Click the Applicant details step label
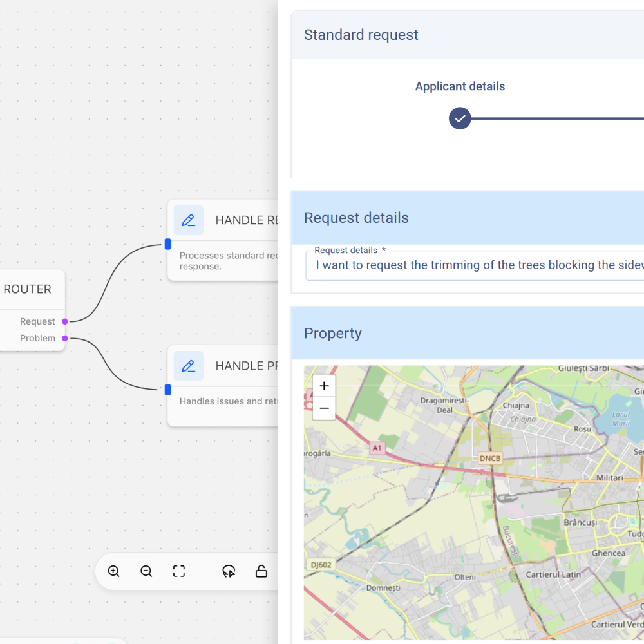 [x=460, y=86]
